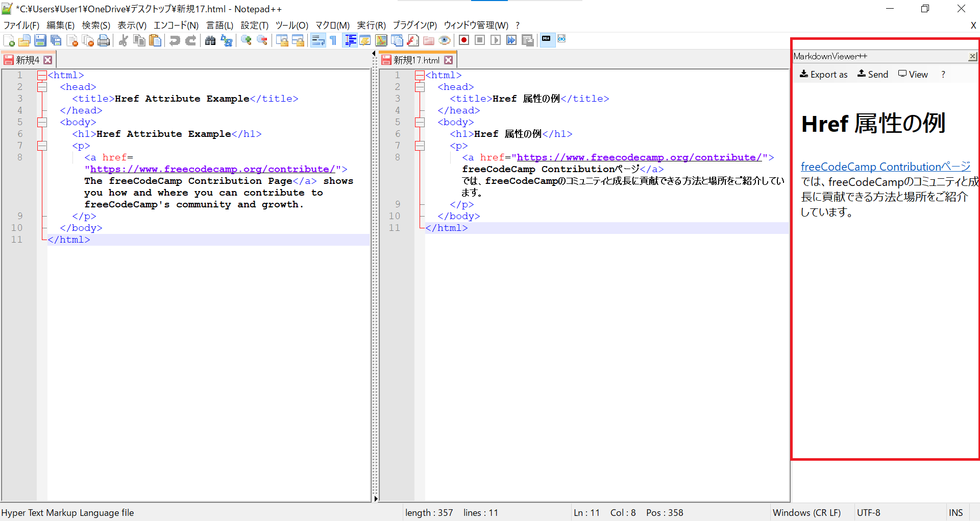Image resolution: width=980 pixels, height=521 pixels.
Task: Click the Zoom in magnifier icon
Action: [247, 40]
